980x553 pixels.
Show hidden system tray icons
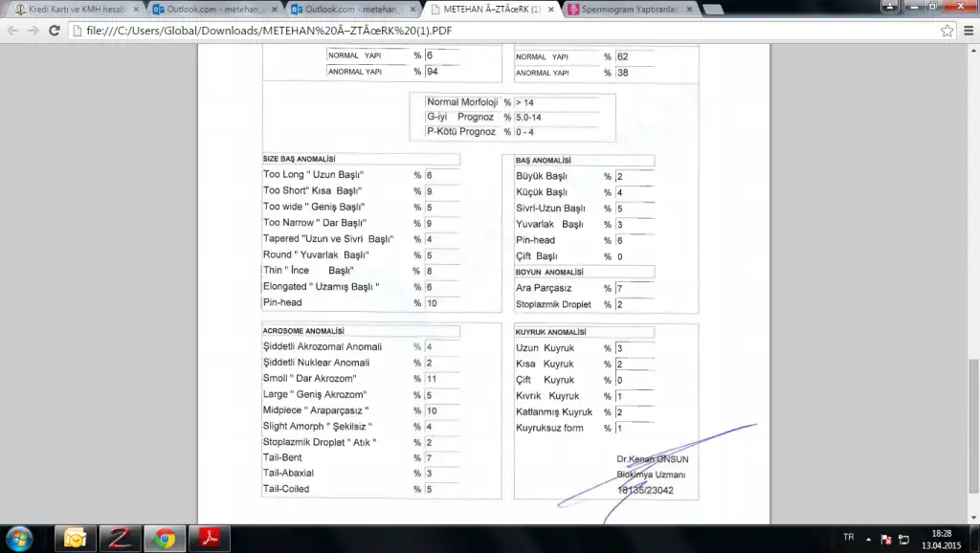tap(869, 539)
